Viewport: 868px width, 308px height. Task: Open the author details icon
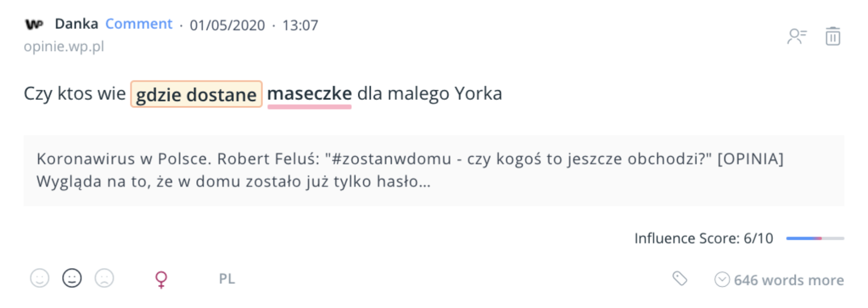pyautogui.click(x=796, y=36)
